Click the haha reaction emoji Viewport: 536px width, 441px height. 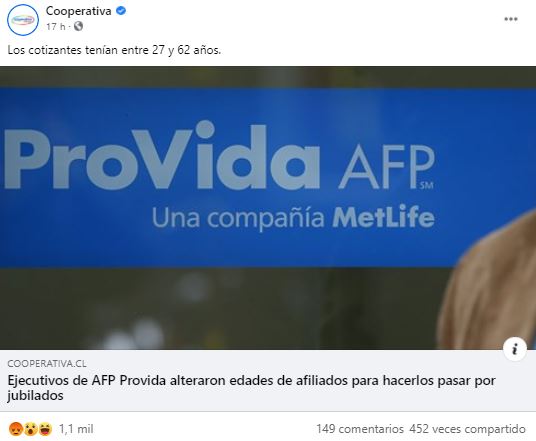[45, 429]
